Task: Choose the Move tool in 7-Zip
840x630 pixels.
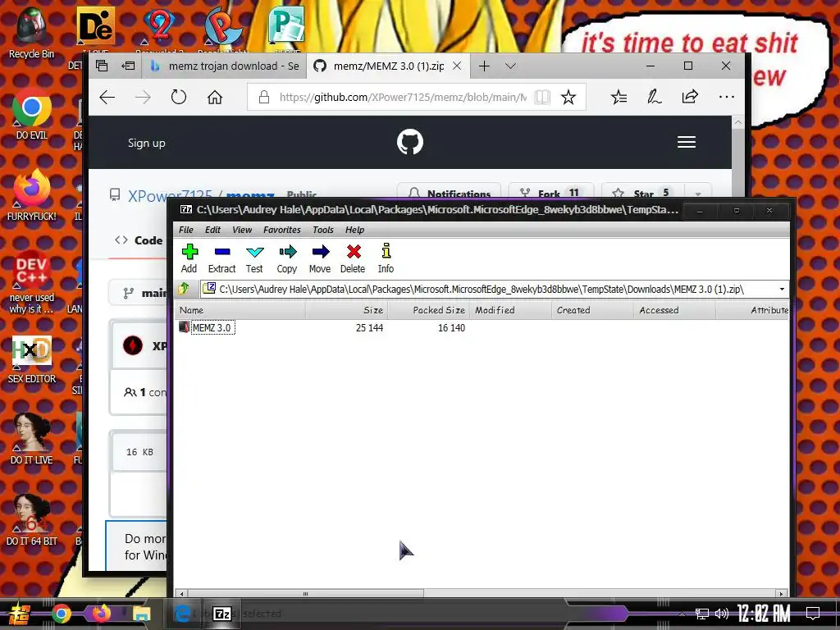Action: click(320, 258)
